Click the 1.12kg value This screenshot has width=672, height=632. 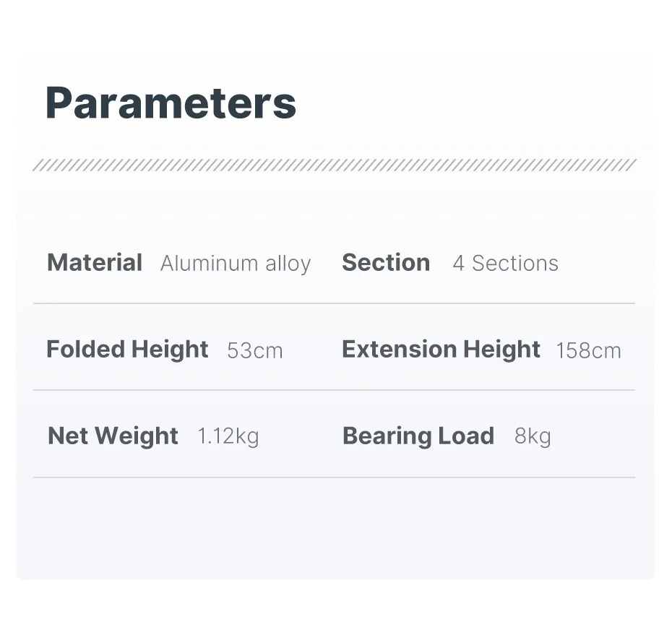(228, 436)
